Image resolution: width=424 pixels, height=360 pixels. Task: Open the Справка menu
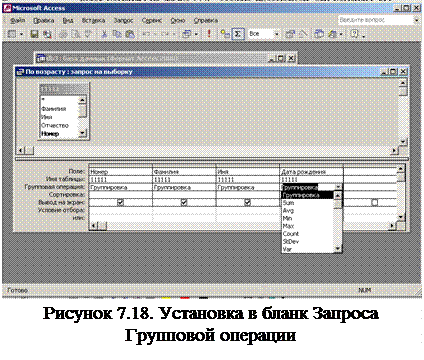[x=206, y=20]
